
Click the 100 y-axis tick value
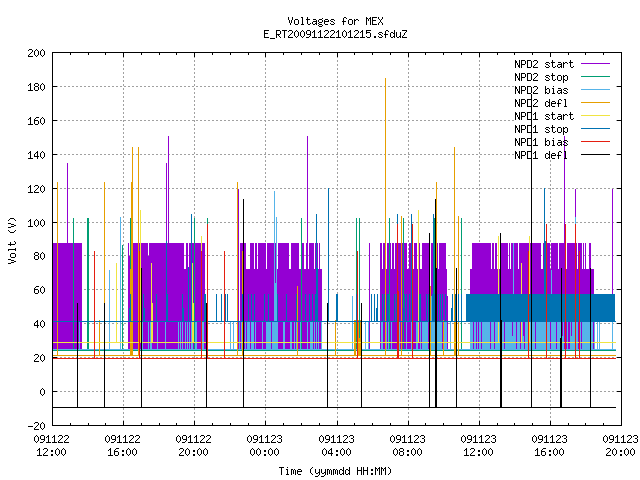pyautogui.click(x=36, y=223)
